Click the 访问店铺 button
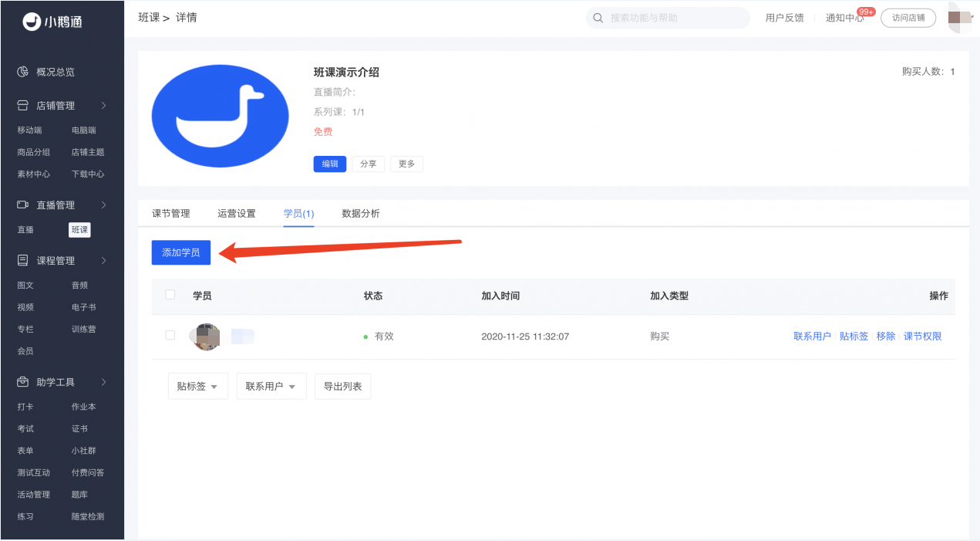Image resolution: width=980 pixels, height=541 pixels. 908,17
